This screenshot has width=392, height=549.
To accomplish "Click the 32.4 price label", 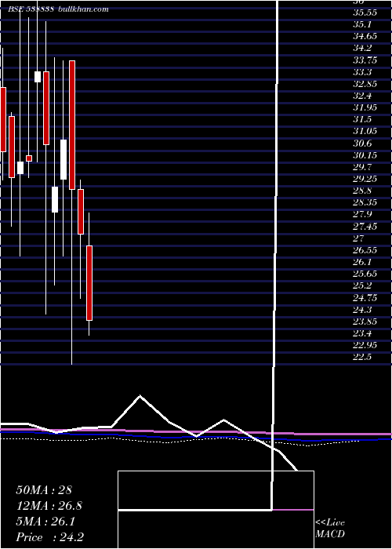I will pos(362,96).
